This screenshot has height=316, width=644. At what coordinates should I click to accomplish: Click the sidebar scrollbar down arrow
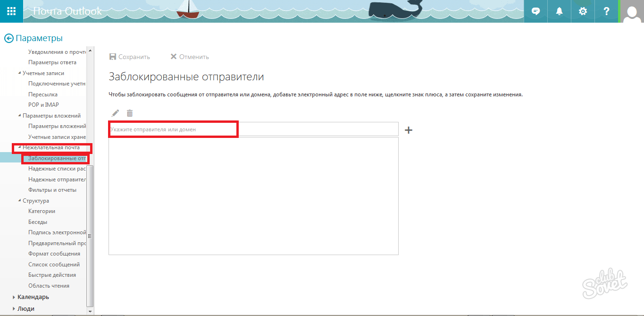pos(90,312)
